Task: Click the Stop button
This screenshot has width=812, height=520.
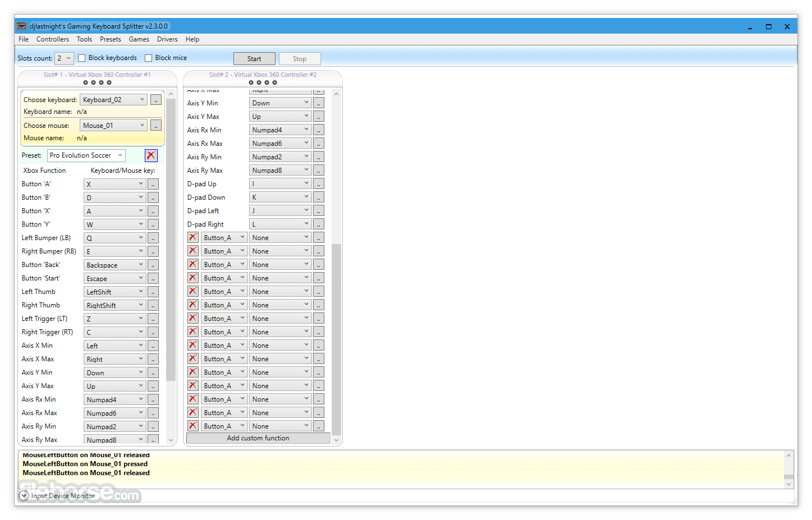Action: coord(300,59)
